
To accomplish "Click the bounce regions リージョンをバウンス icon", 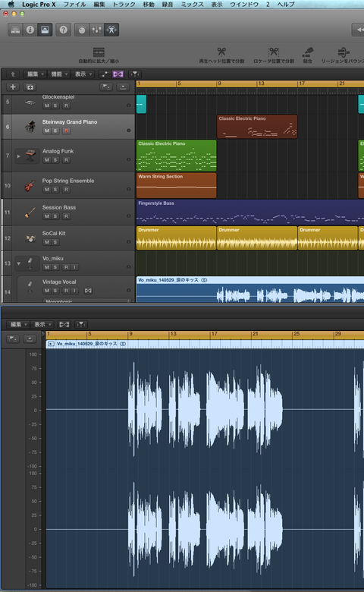I will pyautogui.click(x=344, y=52).
